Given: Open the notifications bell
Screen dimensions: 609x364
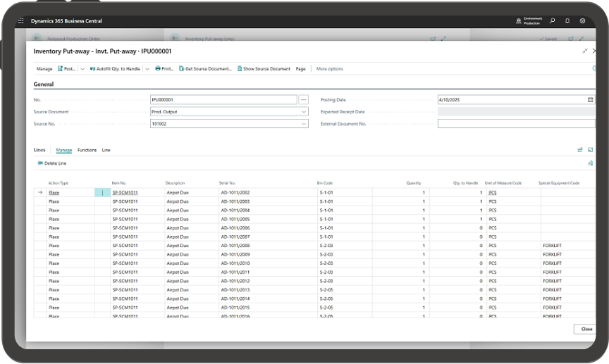Looking at the screenshot, I should [x=567, y=21].
